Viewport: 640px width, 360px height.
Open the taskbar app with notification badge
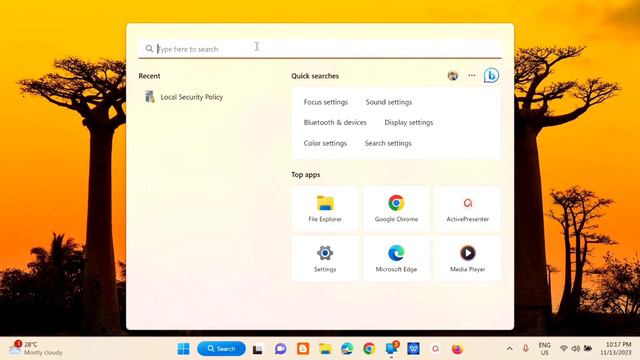coord(392,349)
